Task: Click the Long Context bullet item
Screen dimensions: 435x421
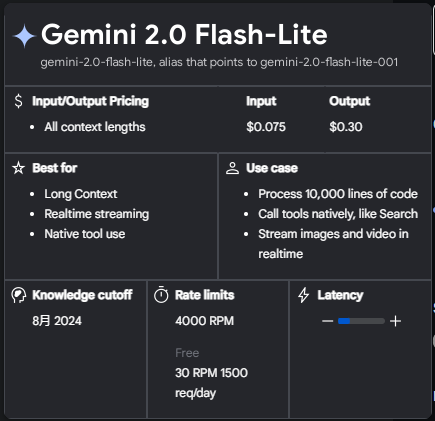Action: point(81,194)
